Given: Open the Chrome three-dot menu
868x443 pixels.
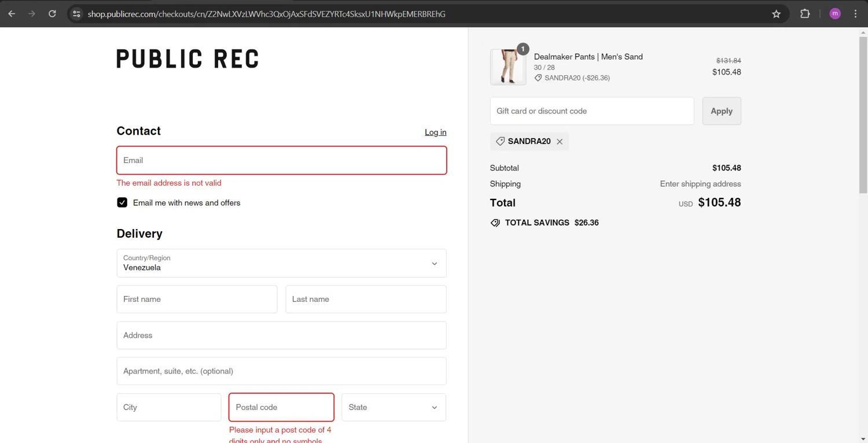Looking at the screenshot, I should [x=855, y=14].
